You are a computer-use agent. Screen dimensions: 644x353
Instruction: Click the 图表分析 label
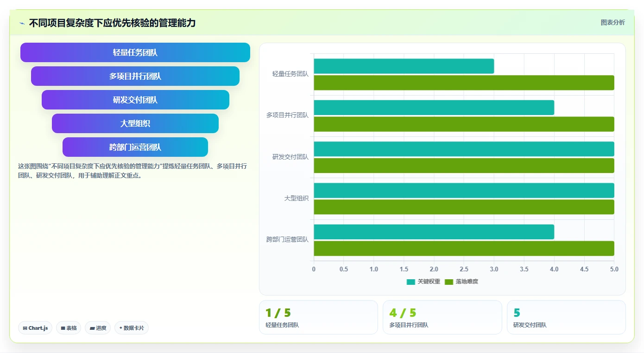[612, 22]
